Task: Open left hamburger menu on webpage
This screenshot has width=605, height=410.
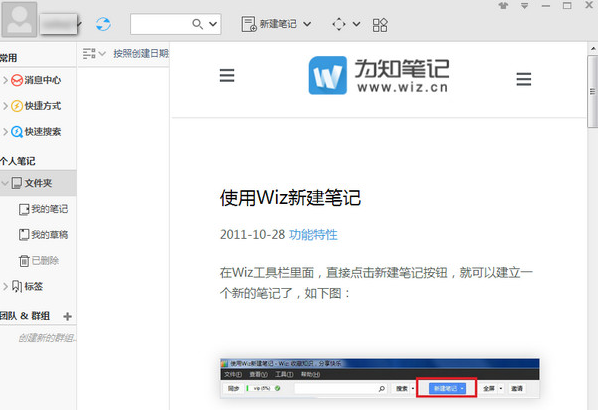Action: tap(227, 75)
